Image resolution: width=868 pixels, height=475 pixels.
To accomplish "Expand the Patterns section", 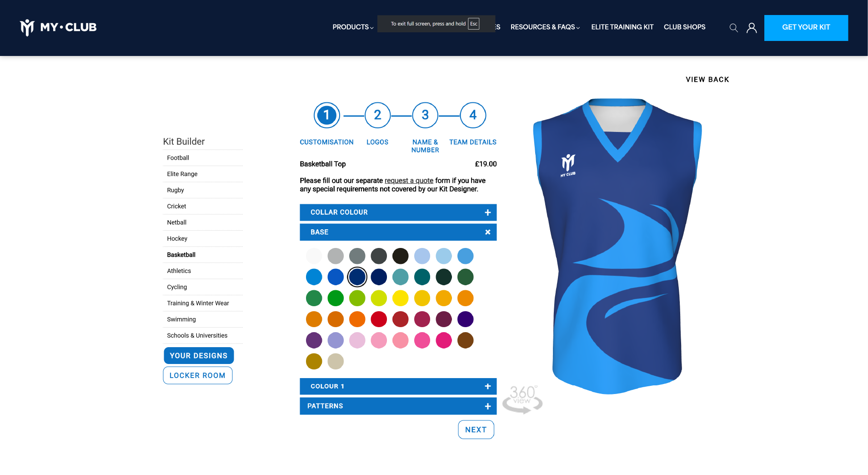I will coord(398,406).
